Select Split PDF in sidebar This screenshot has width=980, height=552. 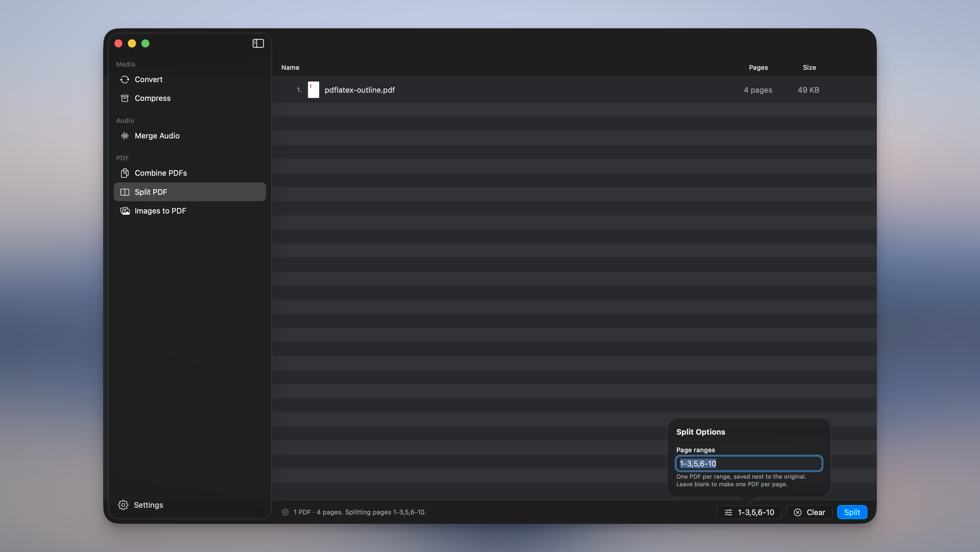click(x=189, y=192)
